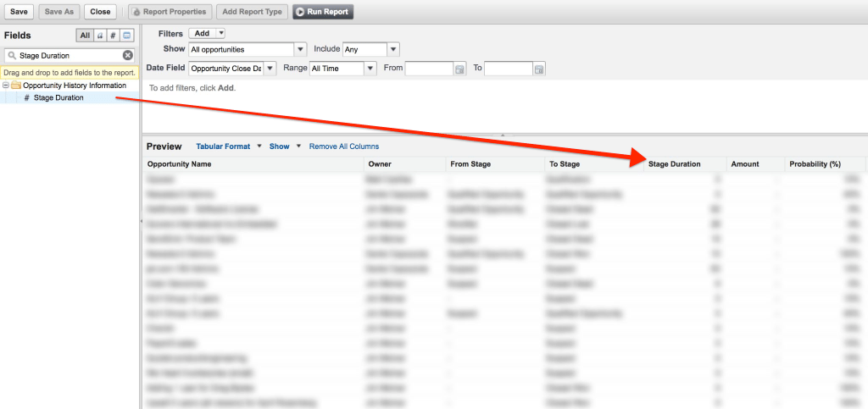Click the Close button in the toolbar
Viewport: 868px width, 409px height.
coord(100,11)
